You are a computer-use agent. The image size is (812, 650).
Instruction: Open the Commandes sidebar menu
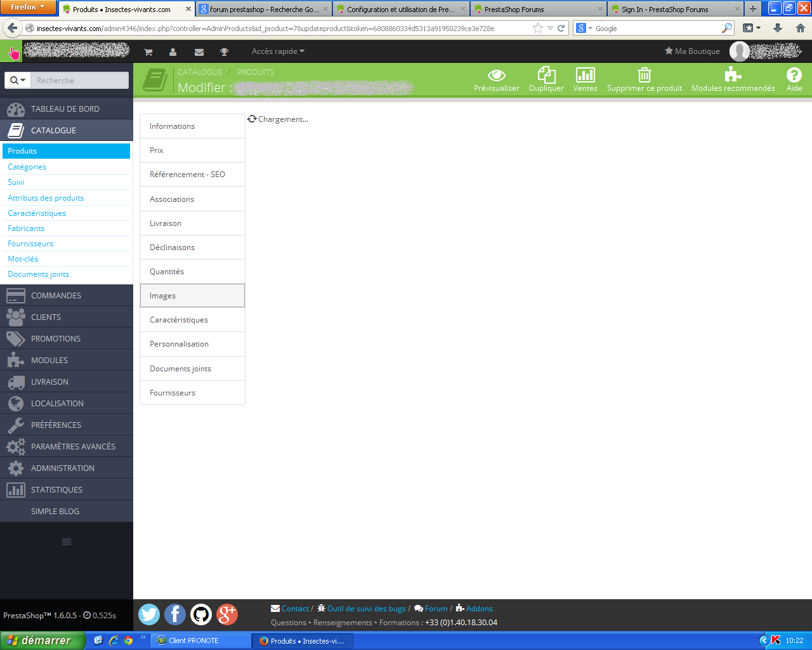[67, 296]
